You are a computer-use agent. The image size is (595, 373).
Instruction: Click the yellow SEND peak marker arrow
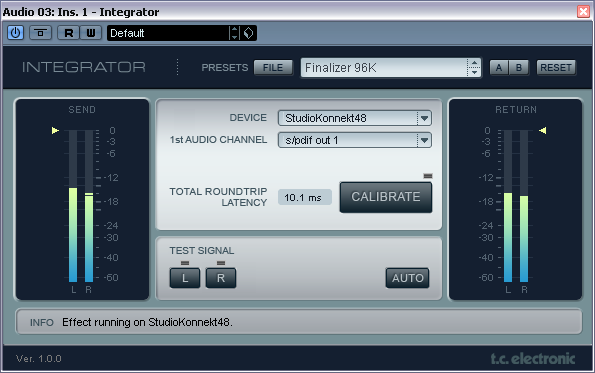[55, 131]
